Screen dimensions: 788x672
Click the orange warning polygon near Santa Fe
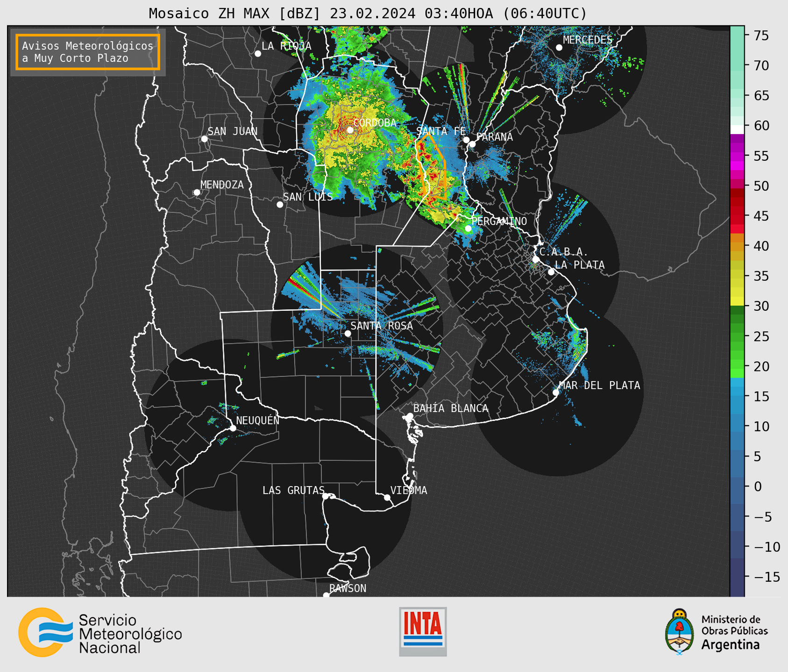432,166
